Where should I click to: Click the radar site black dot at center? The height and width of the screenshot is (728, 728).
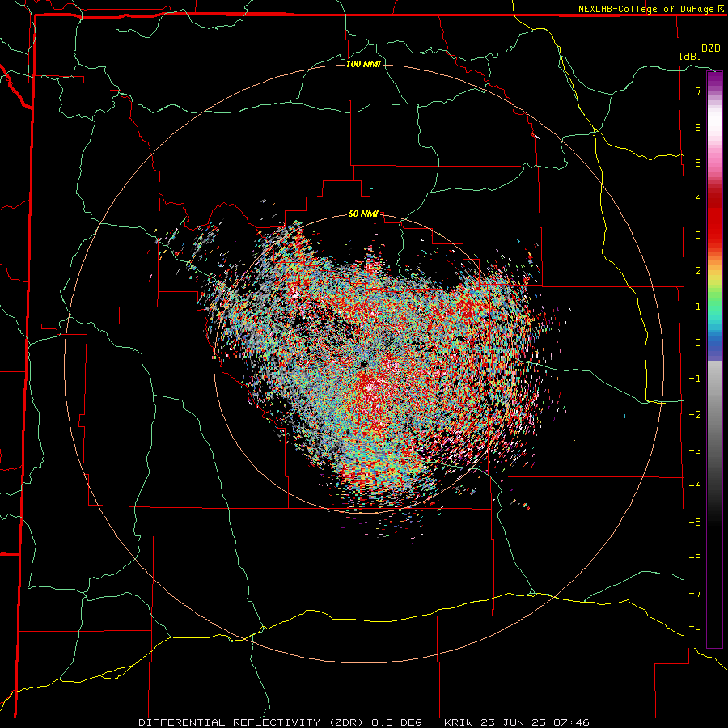click(x=363, y=365)
